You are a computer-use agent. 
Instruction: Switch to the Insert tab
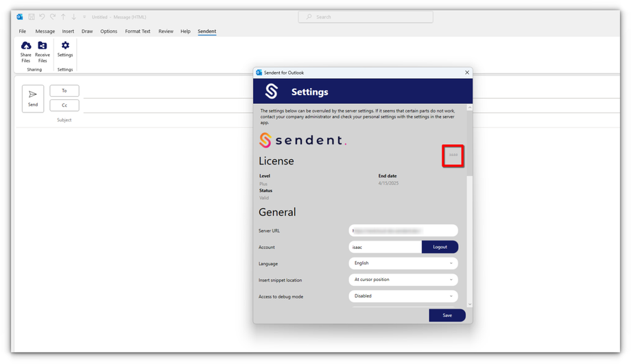[68, 32]
